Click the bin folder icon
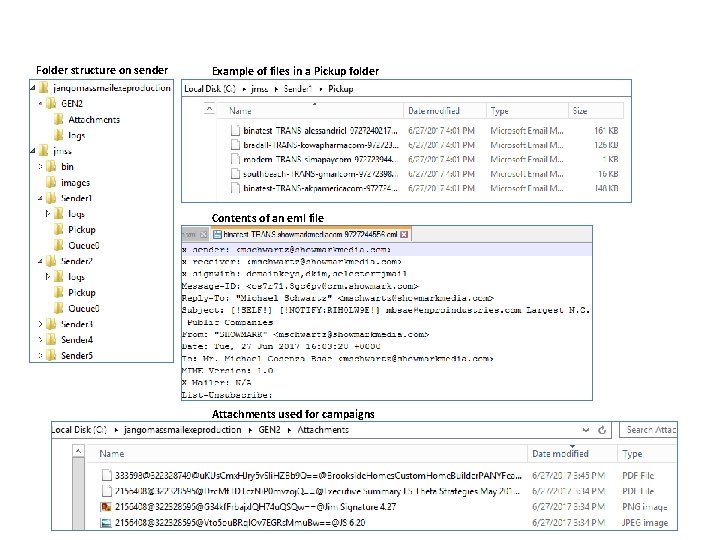This screenshot has height=540, width=720. pos(51,167)
